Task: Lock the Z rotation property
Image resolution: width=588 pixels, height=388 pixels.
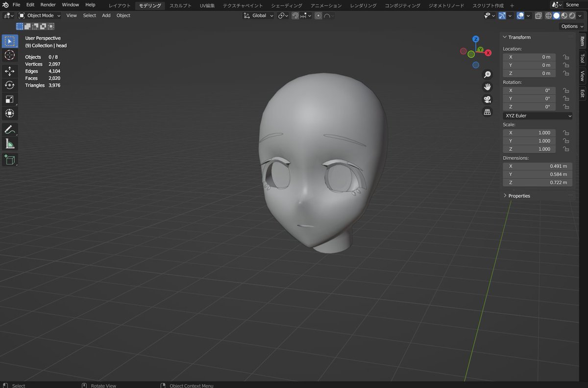Action: [566, 107]
